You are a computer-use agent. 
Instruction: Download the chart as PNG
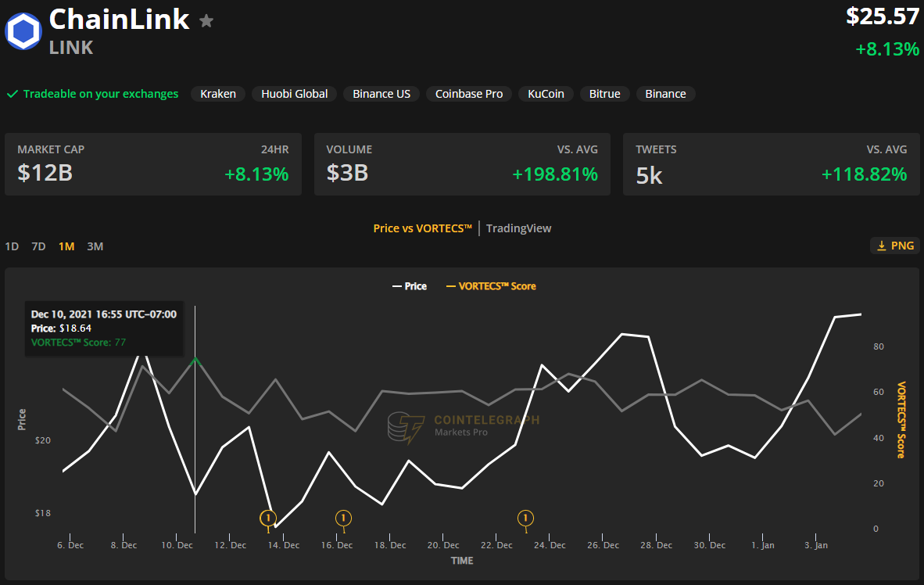894,246
